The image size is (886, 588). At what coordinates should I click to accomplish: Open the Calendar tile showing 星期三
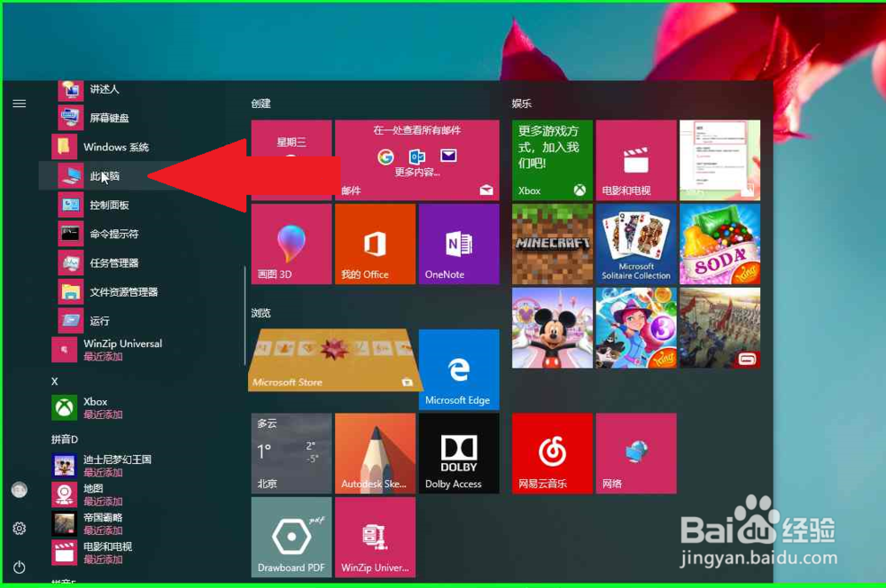(x=291, y=160)
